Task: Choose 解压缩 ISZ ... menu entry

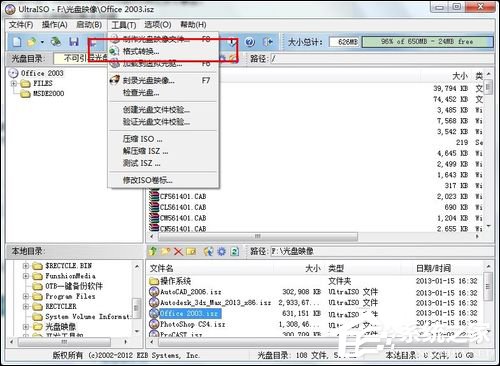Action: click(x=163, y=151)
